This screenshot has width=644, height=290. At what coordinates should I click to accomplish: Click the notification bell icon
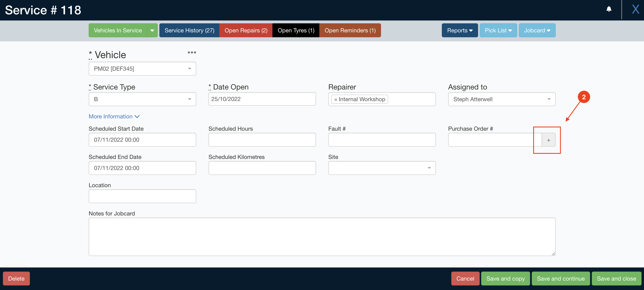pos(609,9)
